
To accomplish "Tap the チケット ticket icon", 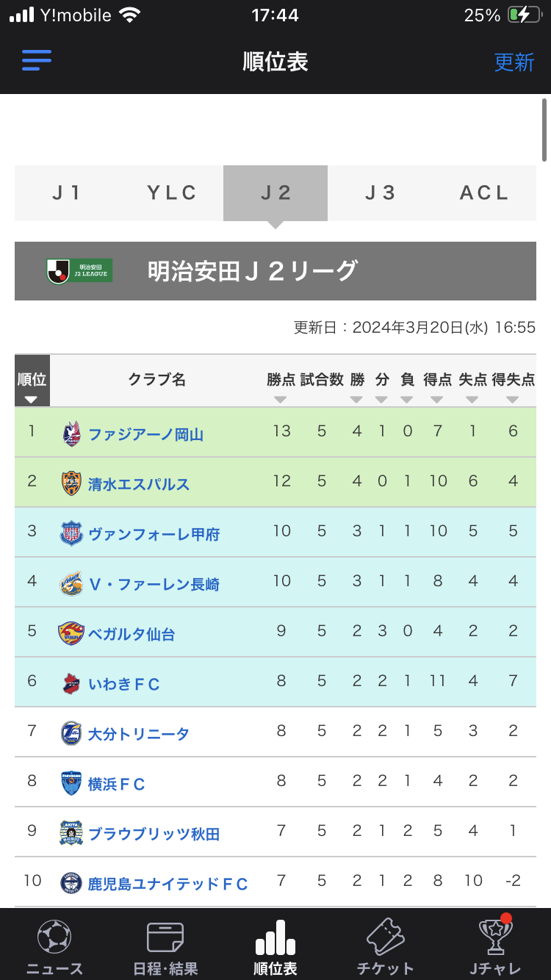I will (385, 937).
